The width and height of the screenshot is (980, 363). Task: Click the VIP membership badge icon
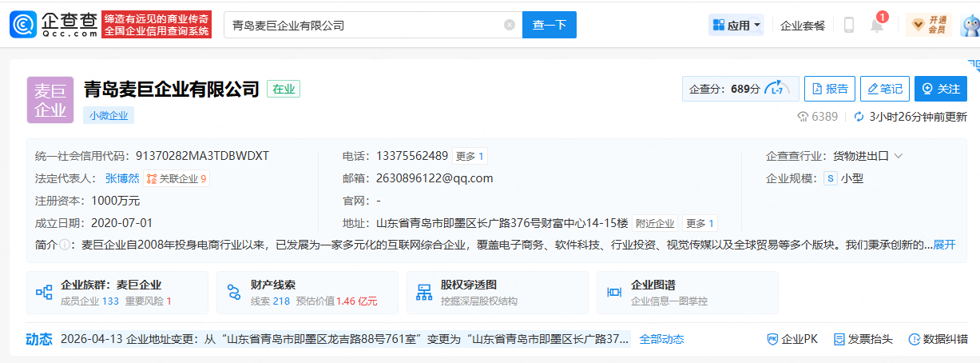point(928,25)
